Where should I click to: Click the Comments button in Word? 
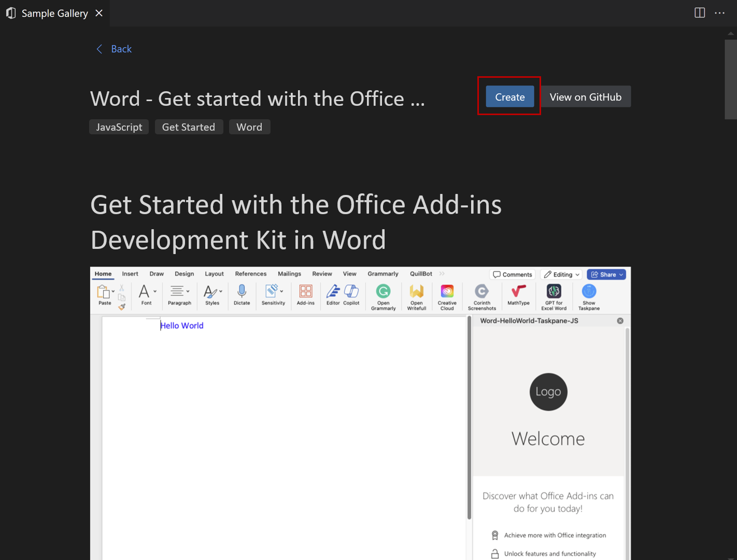pos(513,274)
